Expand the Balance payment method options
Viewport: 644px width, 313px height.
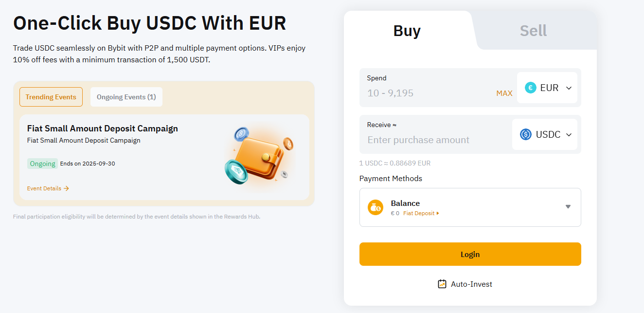(568, 206)
